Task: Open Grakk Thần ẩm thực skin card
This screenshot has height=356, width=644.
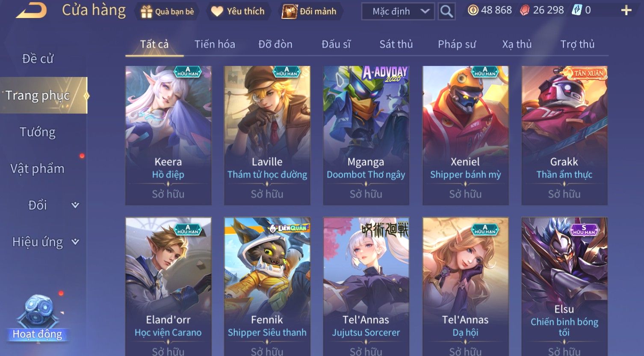Action: click(x=564, y=135)
